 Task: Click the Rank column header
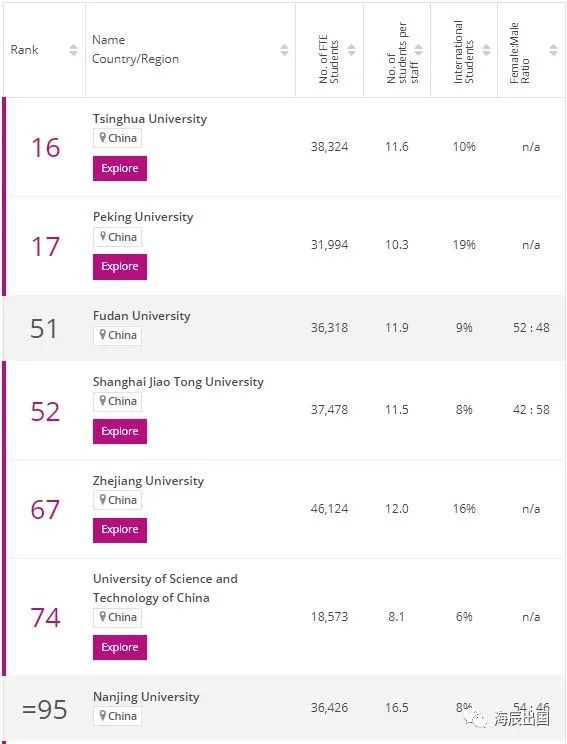[24, 50]
